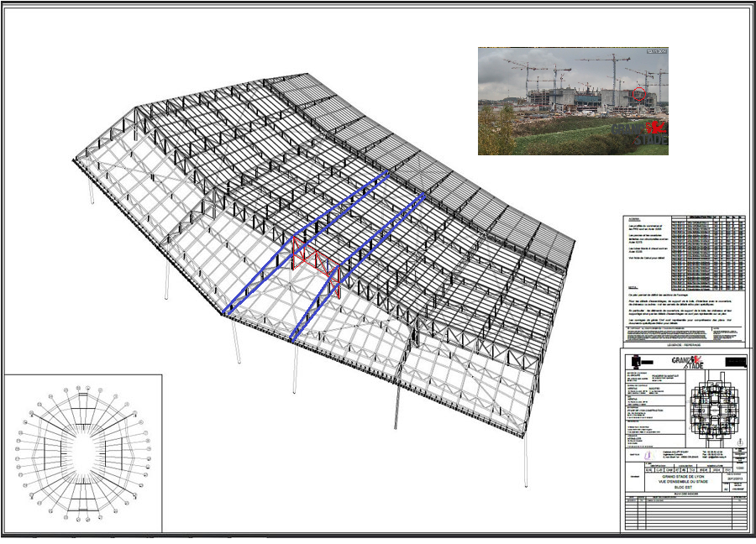Click the notes text block beside parts list
Viewport: 756px width, 544px height.
pos(654,243)
